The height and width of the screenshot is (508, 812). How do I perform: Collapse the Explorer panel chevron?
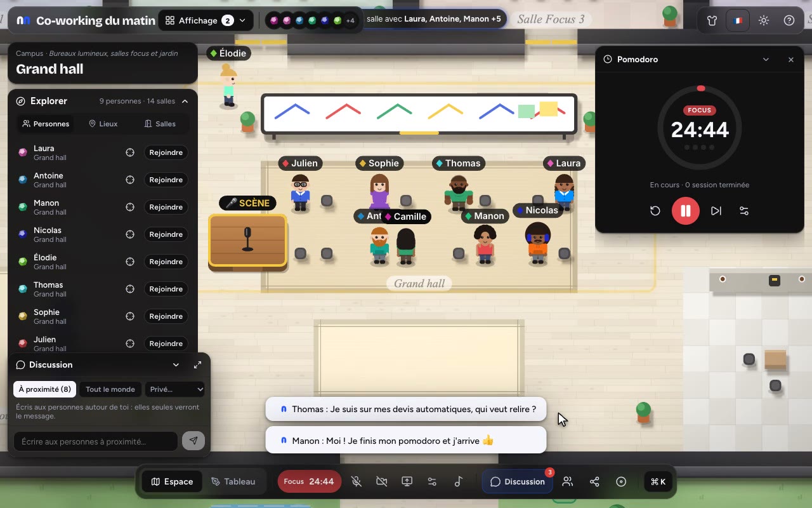coord(185,101)
